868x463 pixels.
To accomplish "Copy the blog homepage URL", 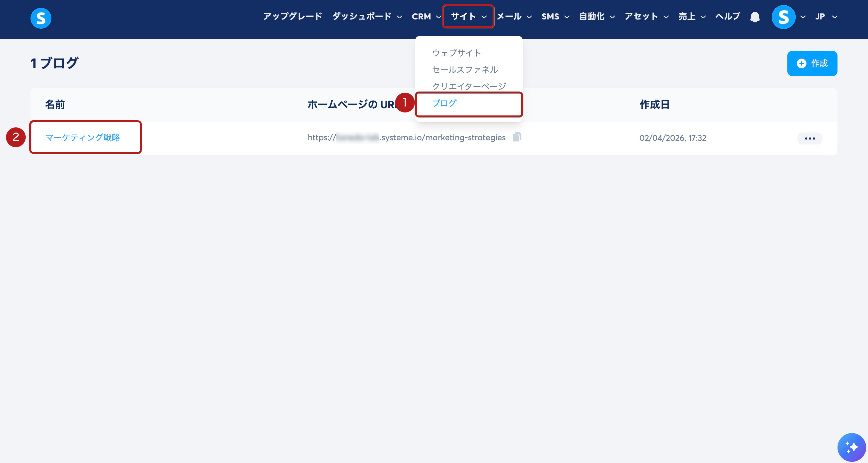I will tap(517, 137).
